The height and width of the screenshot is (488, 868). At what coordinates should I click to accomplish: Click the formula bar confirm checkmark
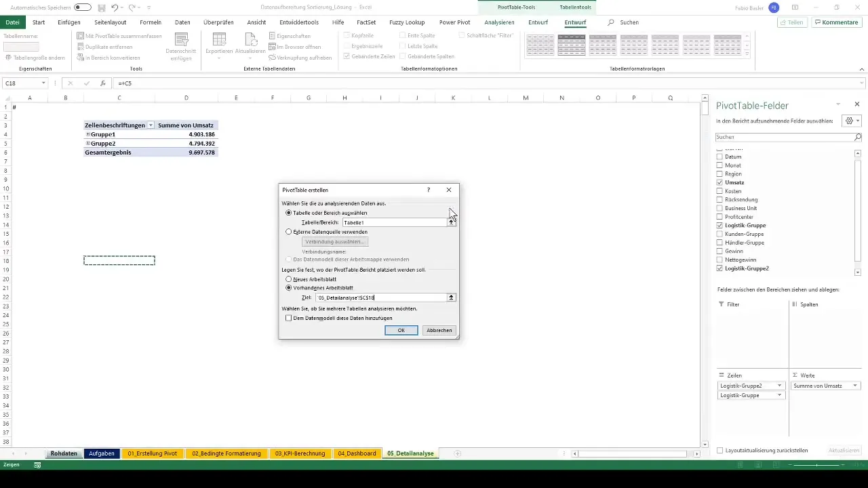(86, 83)
